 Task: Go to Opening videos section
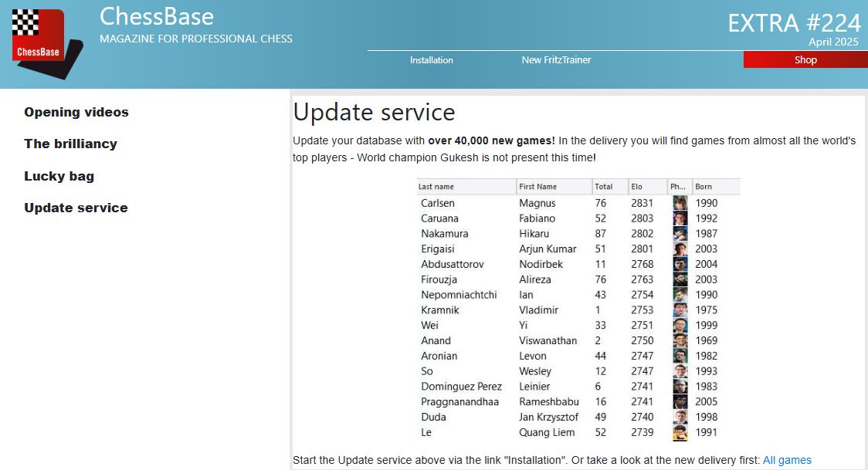tap(76, 112)
